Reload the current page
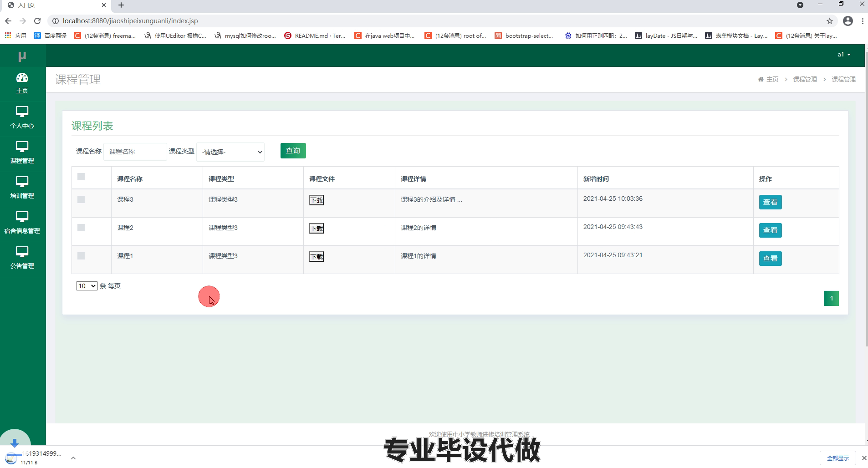 coord(37,21)
